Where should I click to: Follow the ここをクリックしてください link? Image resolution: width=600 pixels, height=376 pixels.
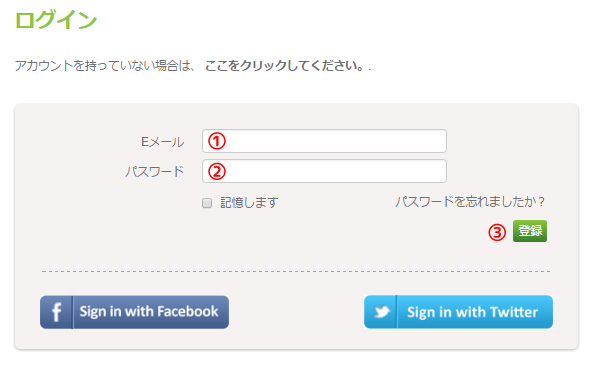point(284,65)
